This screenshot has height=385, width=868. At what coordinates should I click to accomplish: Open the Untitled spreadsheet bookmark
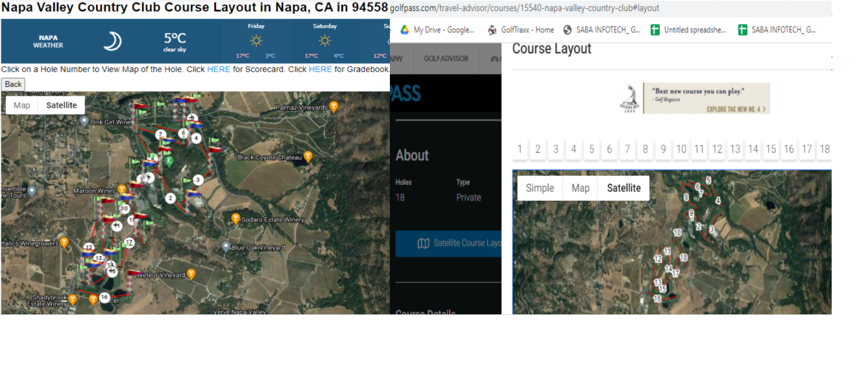688,30
